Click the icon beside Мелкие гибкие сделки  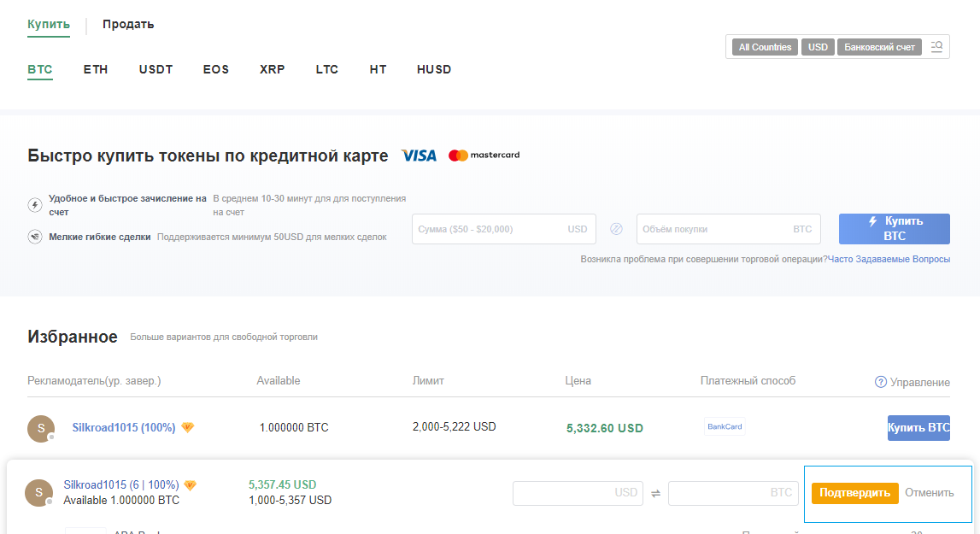tap(35, 237)
